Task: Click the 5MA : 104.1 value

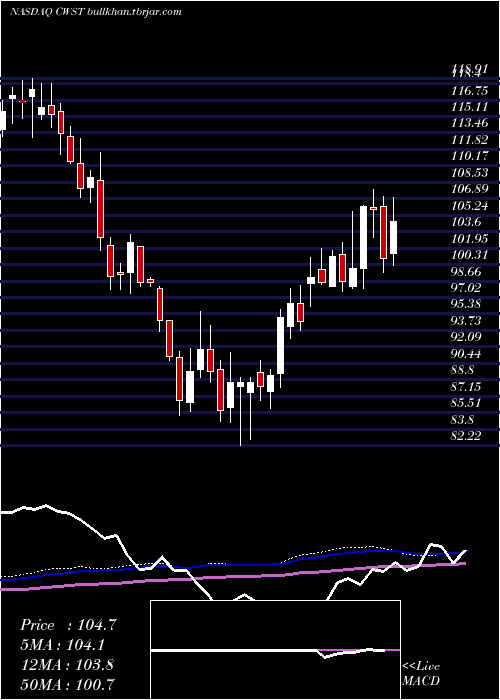Action: [65, 645]
